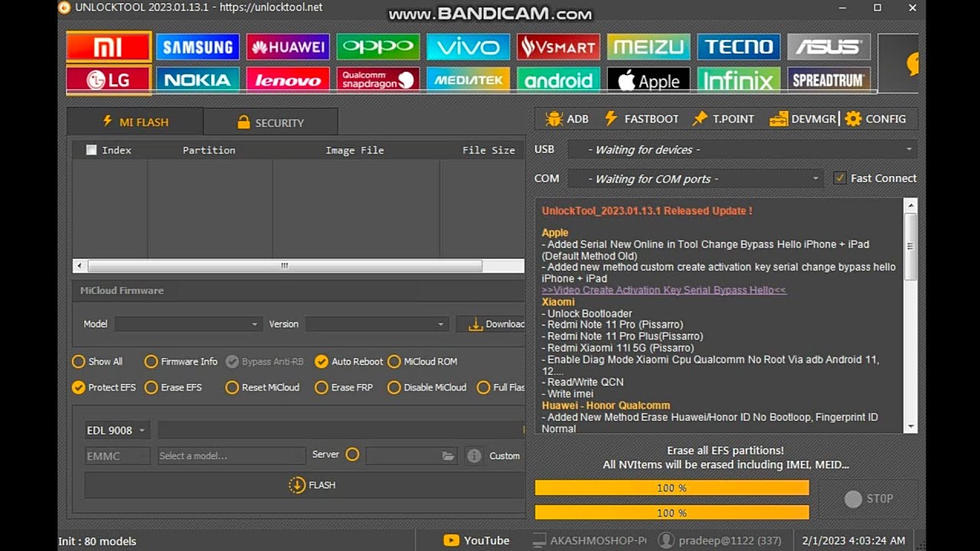Toggle the Fast Connect checkbox
This screenshot has height=551, width=980.
[840, 178]
